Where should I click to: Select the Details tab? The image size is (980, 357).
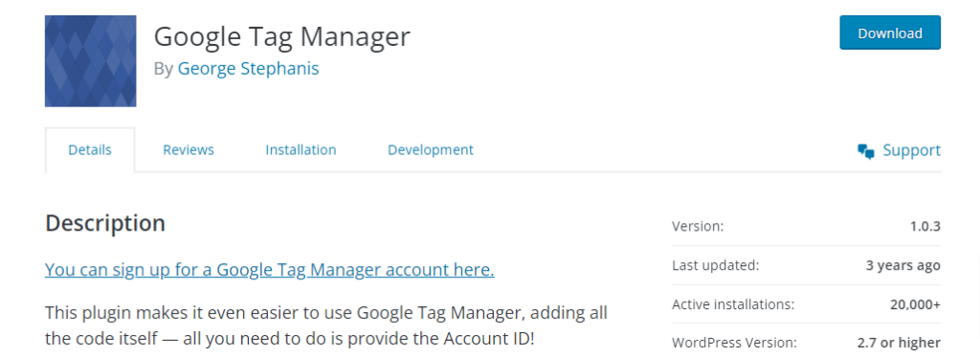click(x=90, y=150)
